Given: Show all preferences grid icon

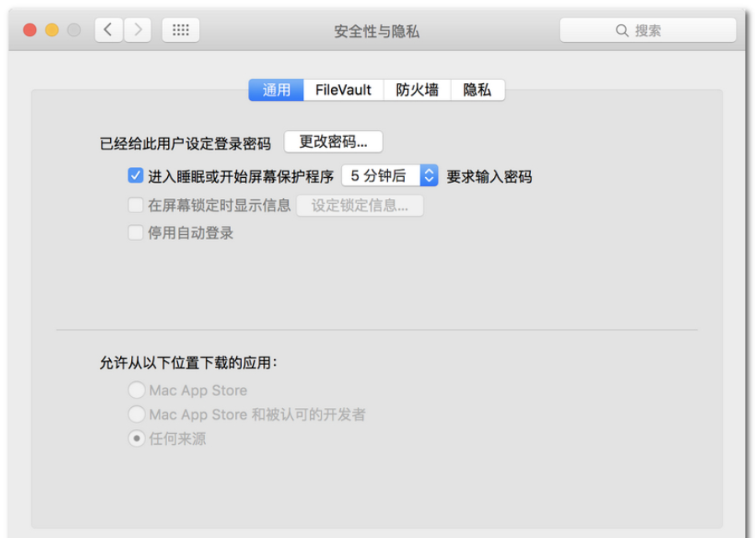Looking at the screenshot, I should tap(181, 30).
